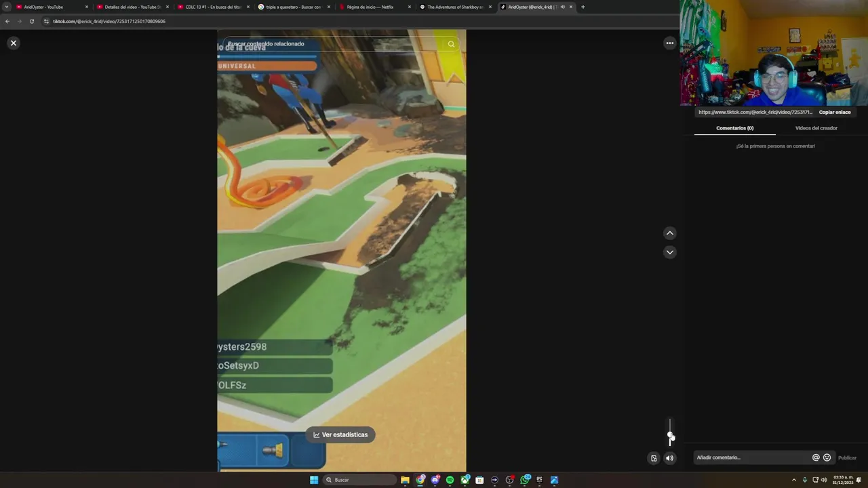This screenshot has height=488, width=868.
Task: Switch to "The Adventures of Sharkboy" tab
Action: pyautogui.click(x=454, y=7)
